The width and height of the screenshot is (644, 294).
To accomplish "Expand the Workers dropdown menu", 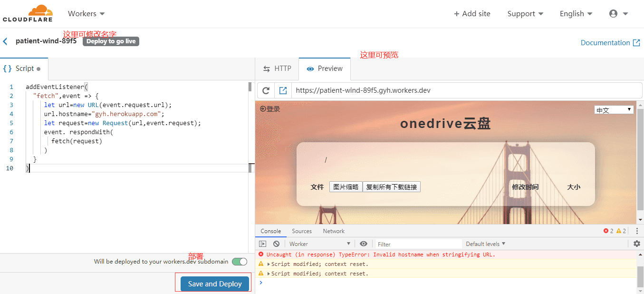I will click(x=86, y=14).
